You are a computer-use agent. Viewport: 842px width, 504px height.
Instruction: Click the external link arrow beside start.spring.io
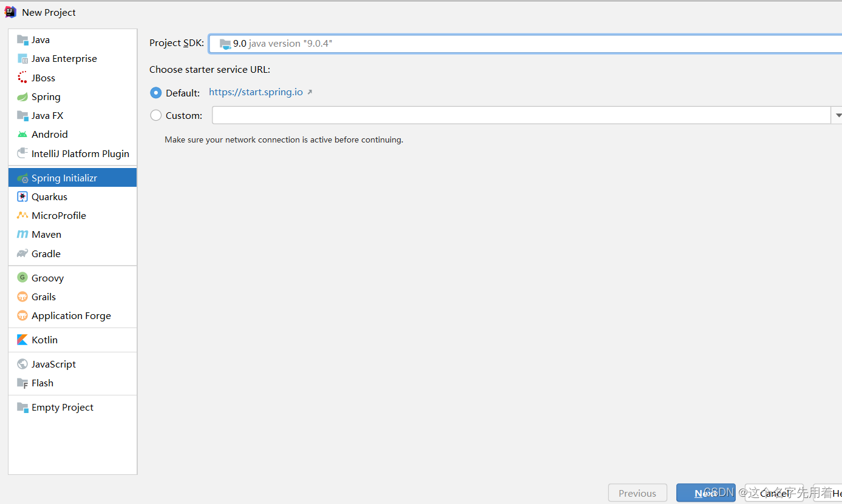tap(310, 92)
